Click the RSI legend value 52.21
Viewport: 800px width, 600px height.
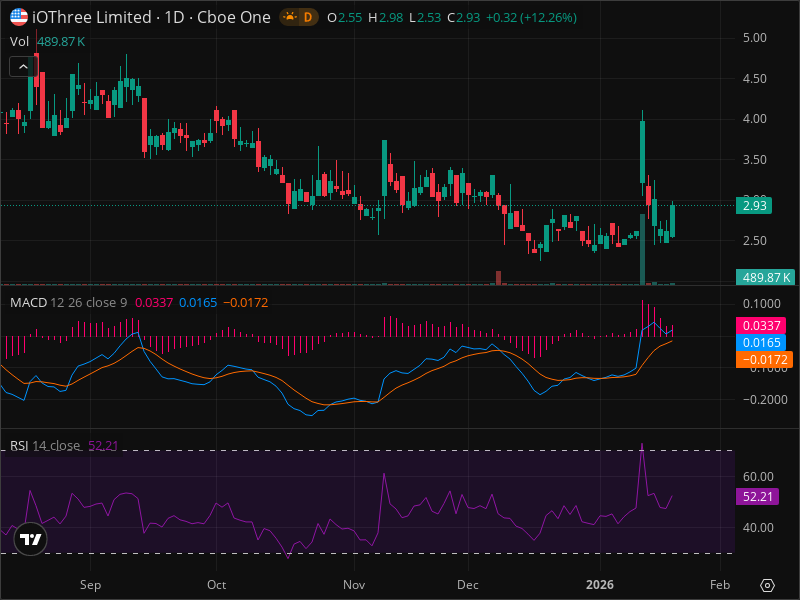[103, 445]
